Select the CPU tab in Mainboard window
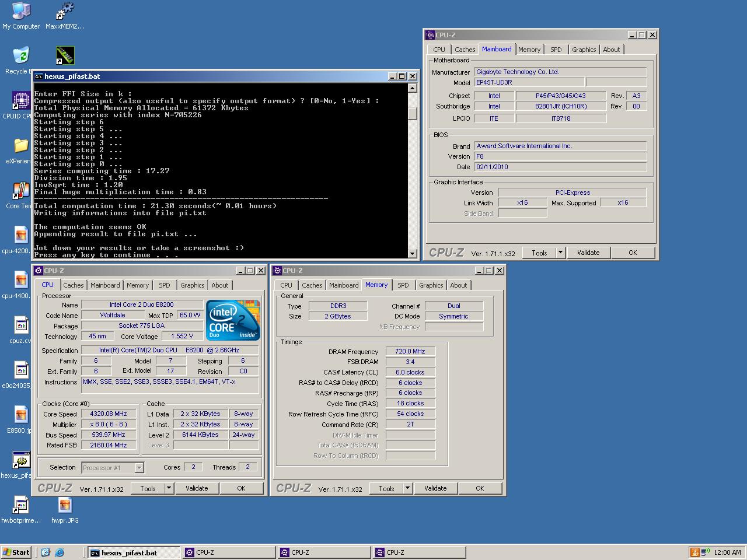 coord(439,50)
